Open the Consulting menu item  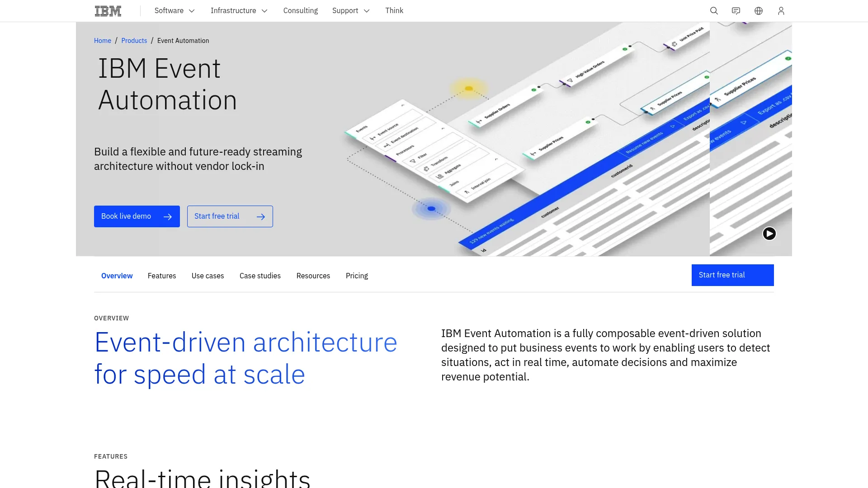point(301,11)
